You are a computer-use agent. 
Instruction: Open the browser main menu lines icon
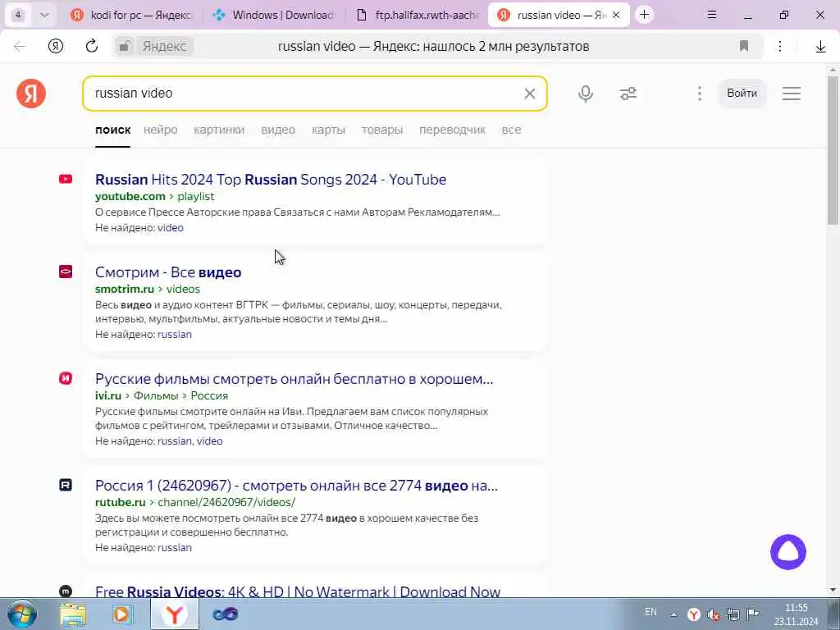712,15
